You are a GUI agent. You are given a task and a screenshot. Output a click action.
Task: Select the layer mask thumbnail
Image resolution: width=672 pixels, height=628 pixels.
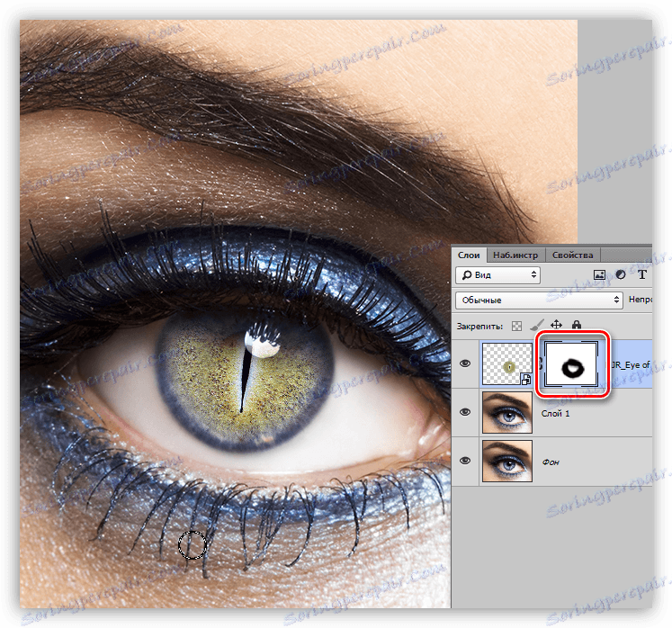pyautogui.click(x=571, y=364)
